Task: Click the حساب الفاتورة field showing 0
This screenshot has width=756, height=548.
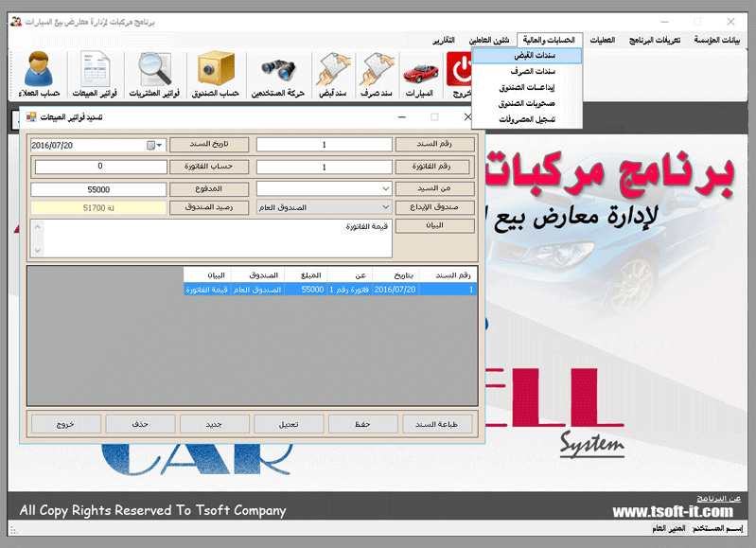Action: pyautogui.click(x=100, y=167)
